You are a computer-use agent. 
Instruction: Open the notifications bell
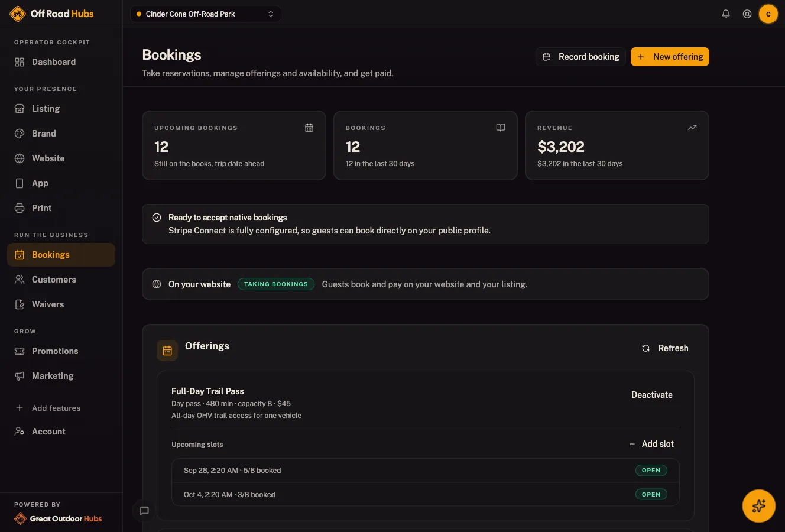[x=726, y=14]
